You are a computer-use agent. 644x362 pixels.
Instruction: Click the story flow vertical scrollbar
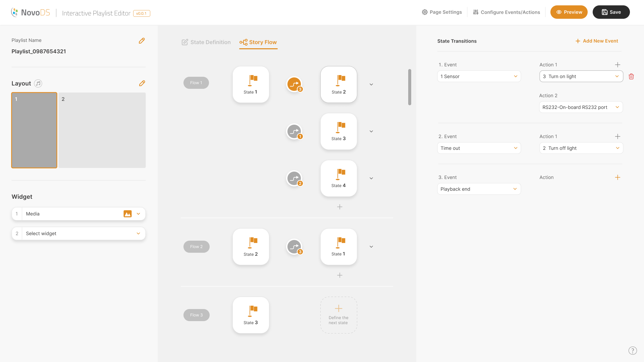click(410, 87)
